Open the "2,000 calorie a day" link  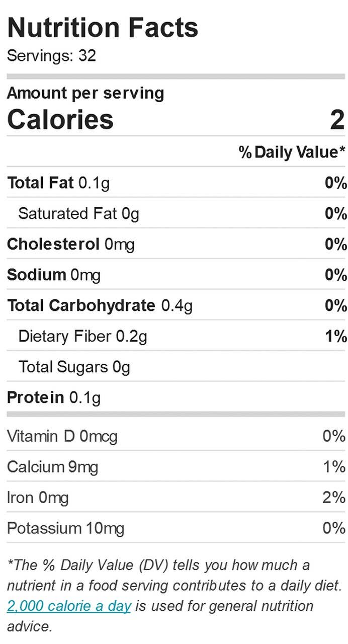pyautogui.click(x=69, y=606)
